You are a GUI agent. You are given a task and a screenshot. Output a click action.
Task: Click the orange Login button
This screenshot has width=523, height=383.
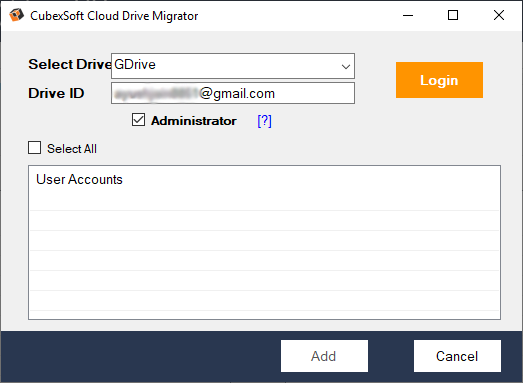pyautogui.click(x=439, y=80)
